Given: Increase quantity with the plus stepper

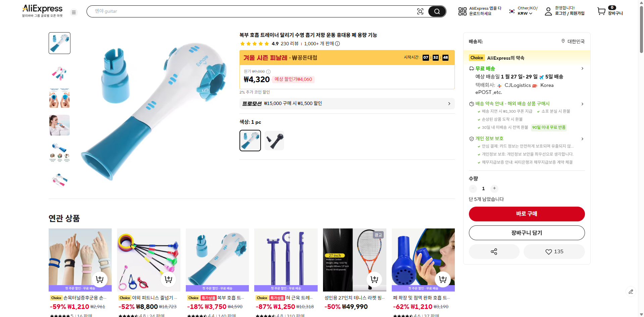Looking at the screenshot, I should click(494, 189).
